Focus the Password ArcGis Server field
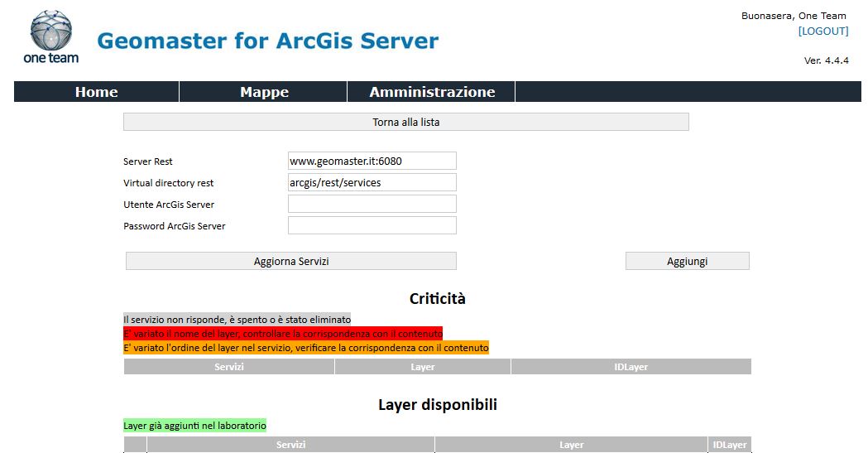Image resolution: width=868 pixels, height=453 pixels. click(x=372, y=225)
